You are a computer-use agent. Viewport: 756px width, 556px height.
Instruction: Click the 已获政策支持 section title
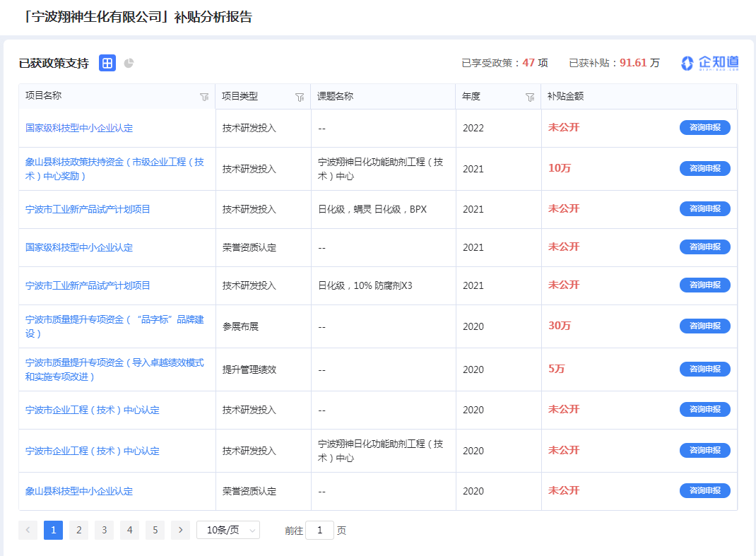(54, 63)
